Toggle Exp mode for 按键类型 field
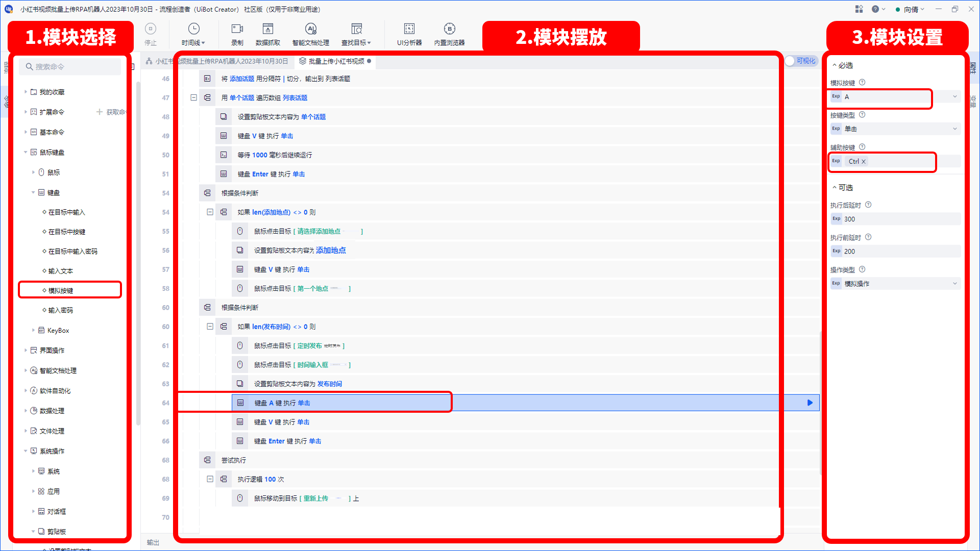 (836, 129)
